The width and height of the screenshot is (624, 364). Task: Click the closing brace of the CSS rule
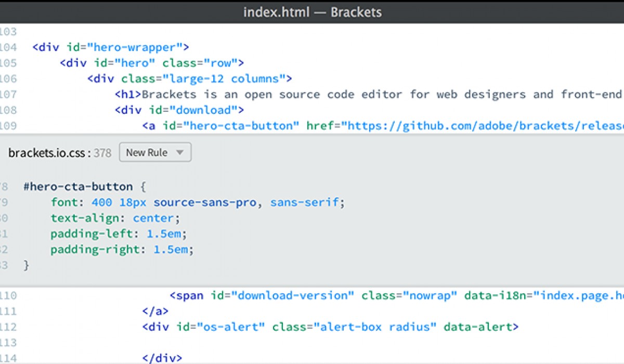(x=27, y=265)
